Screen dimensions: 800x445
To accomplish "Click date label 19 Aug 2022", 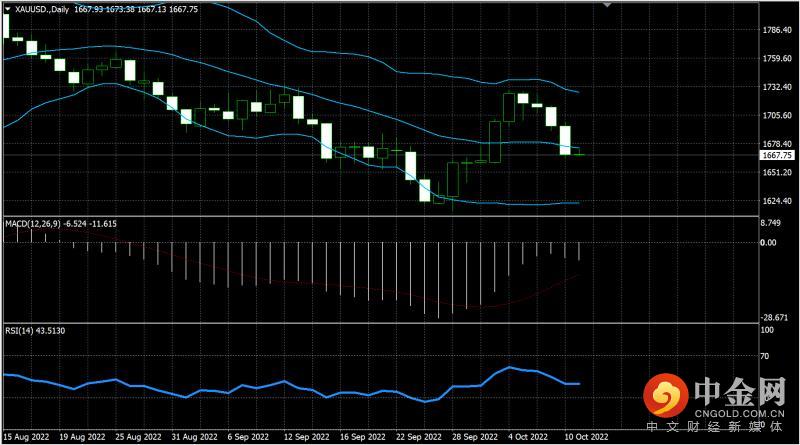I will [x=82, y=437].
